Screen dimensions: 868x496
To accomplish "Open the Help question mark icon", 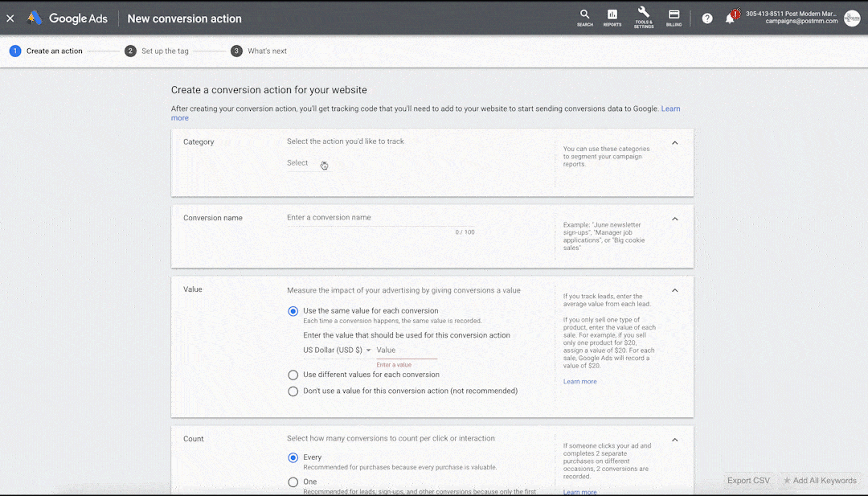I will 707,18.
